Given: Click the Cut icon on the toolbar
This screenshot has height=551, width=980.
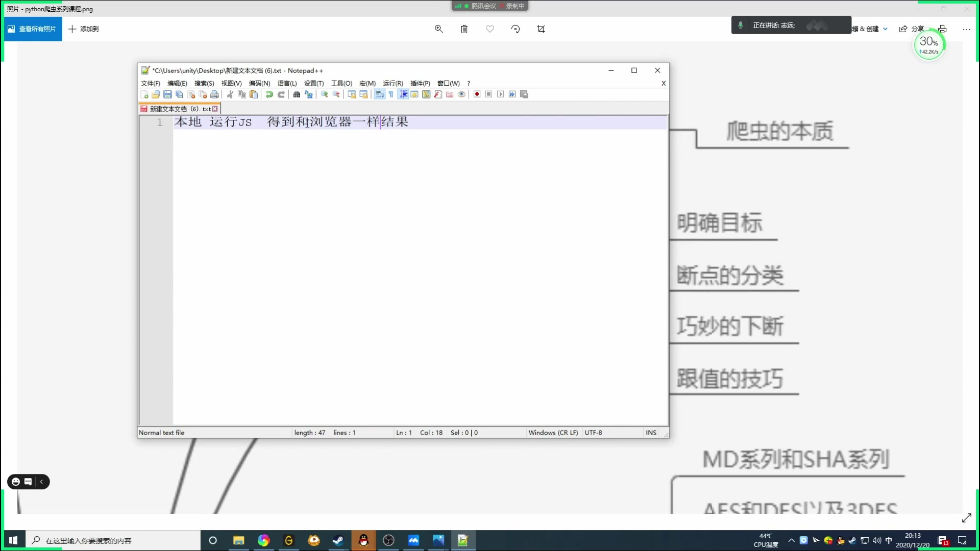Looking at the screenshot, I should (230, 94).
